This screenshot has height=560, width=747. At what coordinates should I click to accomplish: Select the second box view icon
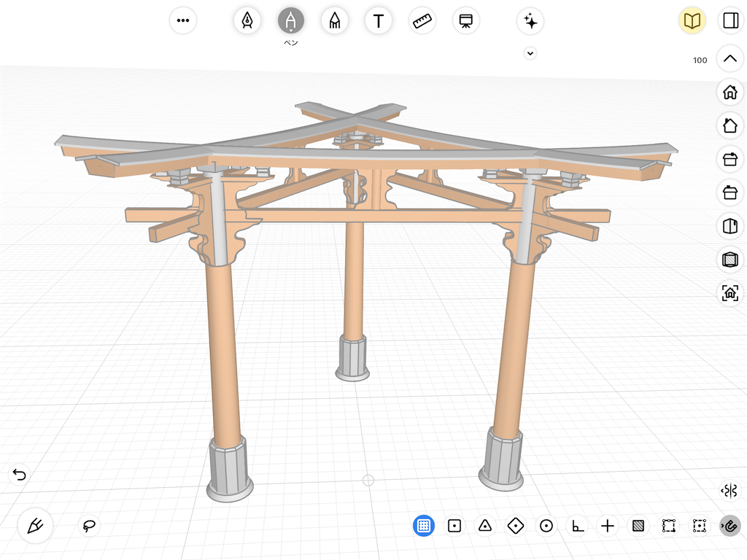[x=729, y=192]
